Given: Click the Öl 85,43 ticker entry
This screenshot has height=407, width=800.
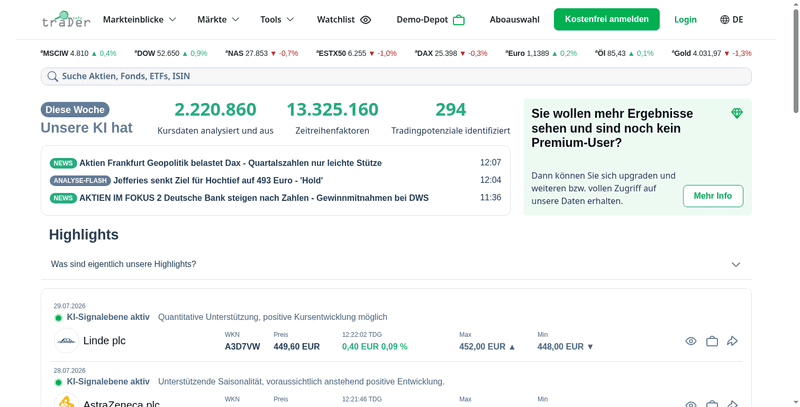Looking at the screenshot, I should (624, 53).
